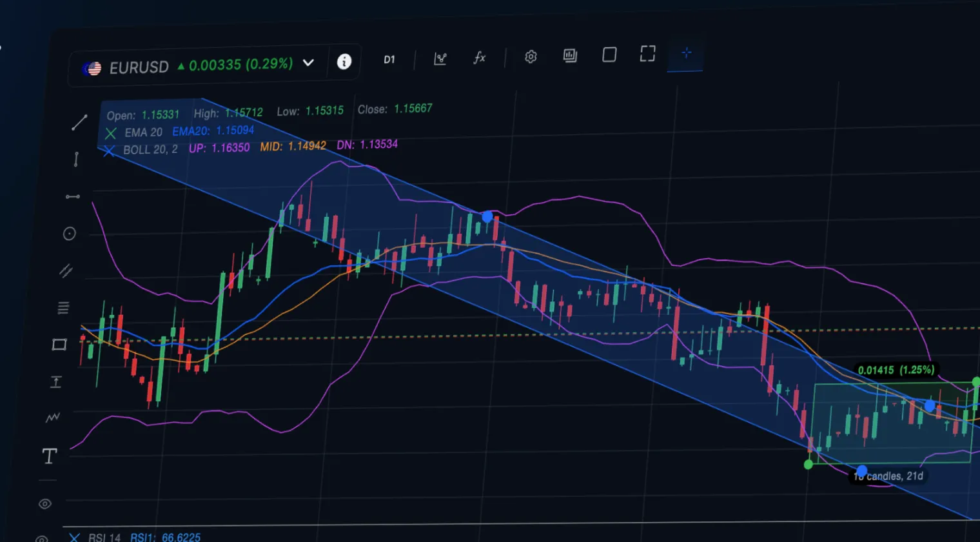
Task: Open chart settings gear
Action: [531, 57]
